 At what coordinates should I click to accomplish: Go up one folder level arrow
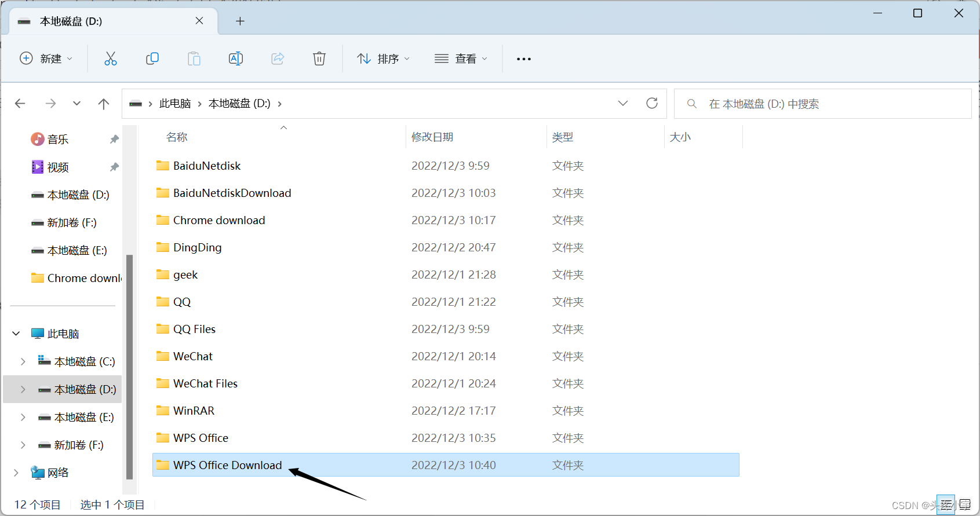[x=104, y=104]
